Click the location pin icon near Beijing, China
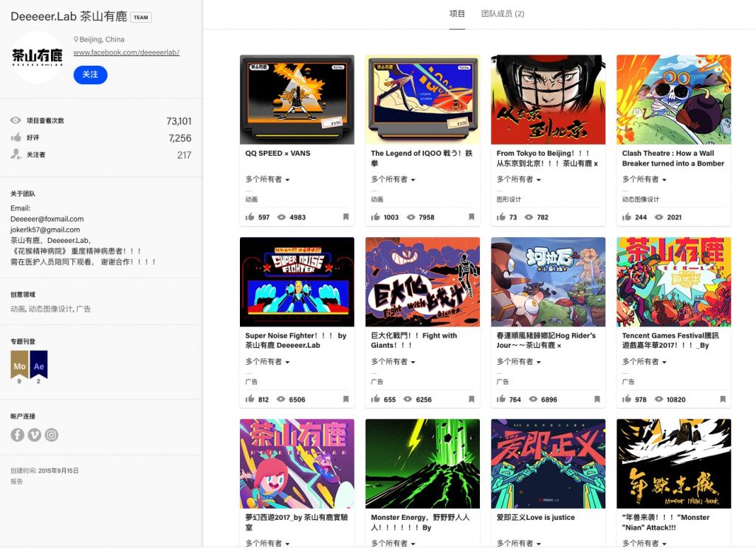This screenshot has width=756, height=551. pyautogui.click(x=76, y=39)
